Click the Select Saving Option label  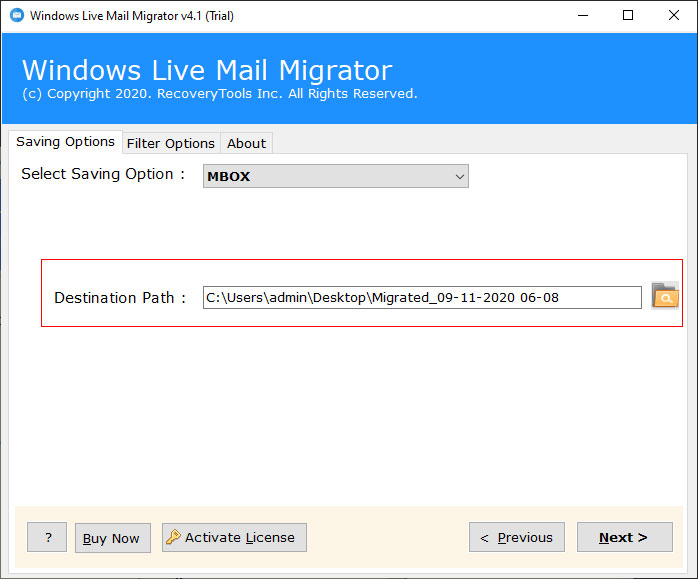tap(103, 174)
